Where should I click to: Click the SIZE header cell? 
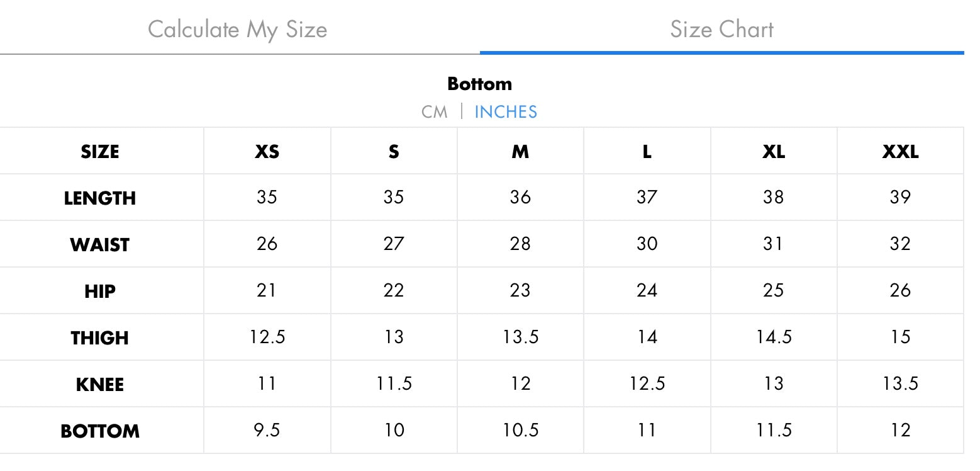point(100,152)
